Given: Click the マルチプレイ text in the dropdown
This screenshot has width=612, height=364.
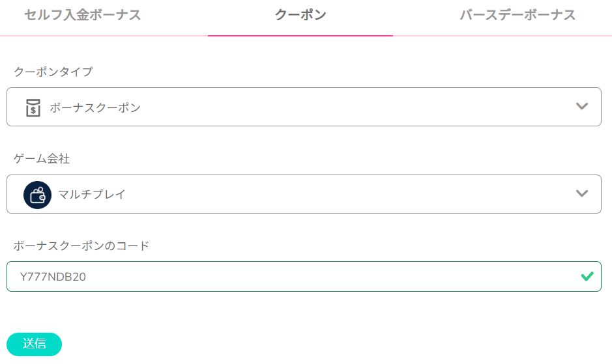Looking at the screenshot, I should pyautogui.click(x=92, y=194).
